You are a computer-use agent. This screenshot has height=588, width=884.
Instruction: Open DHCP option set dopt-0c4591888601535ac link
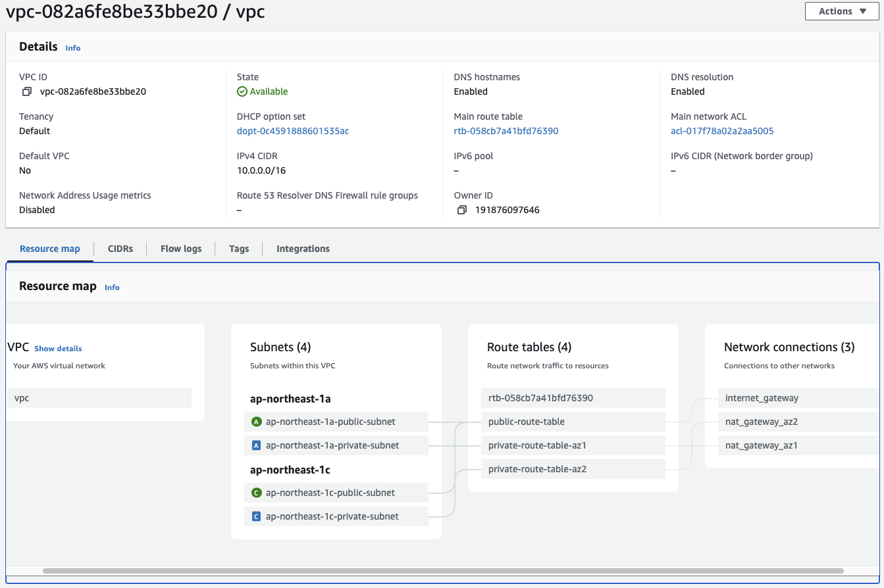click(x=293, y=131)
